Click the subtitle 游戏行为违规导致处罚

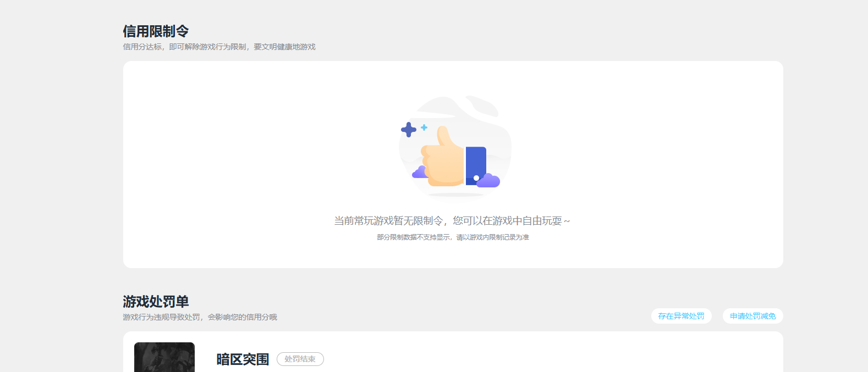(x=161, y=317)
